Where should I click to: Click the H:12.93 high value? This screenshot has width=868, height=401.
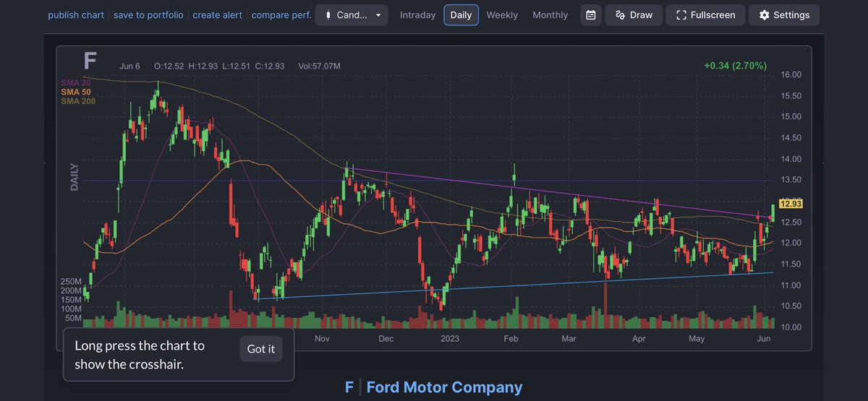tap(205, 66)
